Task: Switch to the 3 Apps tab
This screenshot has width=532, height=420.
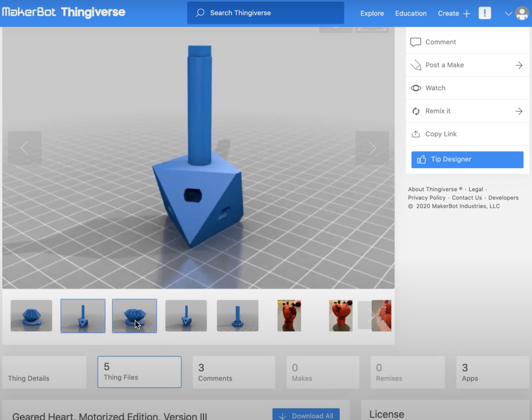Action: [x=492, y=372]
